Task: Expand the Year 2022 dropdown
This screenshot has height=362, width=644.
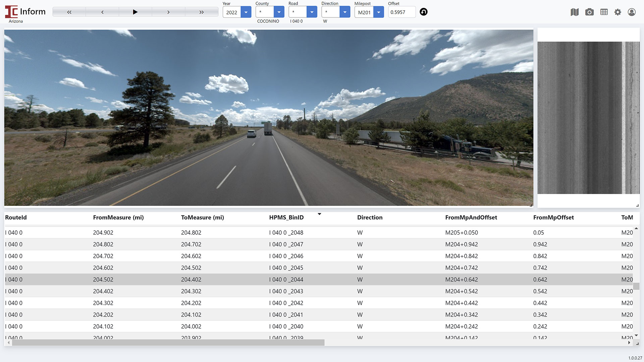Action: [x=246, y=12]
